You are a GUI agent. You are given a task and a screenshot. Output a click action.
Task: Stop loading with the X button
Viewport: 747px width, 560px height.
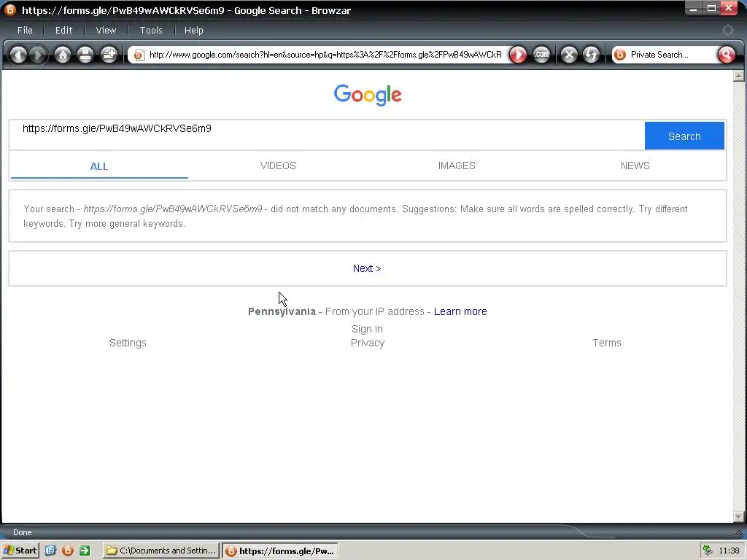569,55
